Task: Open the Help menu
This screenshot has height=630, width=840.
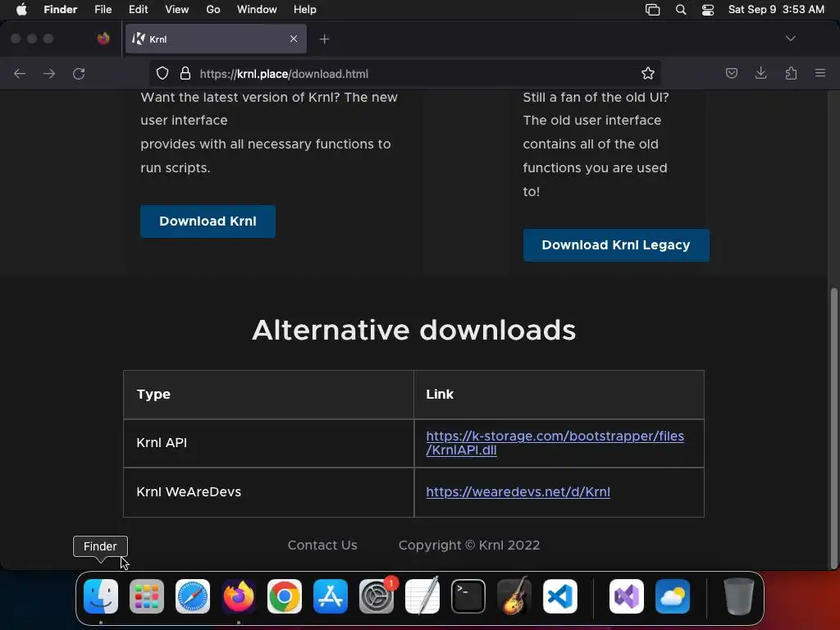Action: tap(305, 10)
